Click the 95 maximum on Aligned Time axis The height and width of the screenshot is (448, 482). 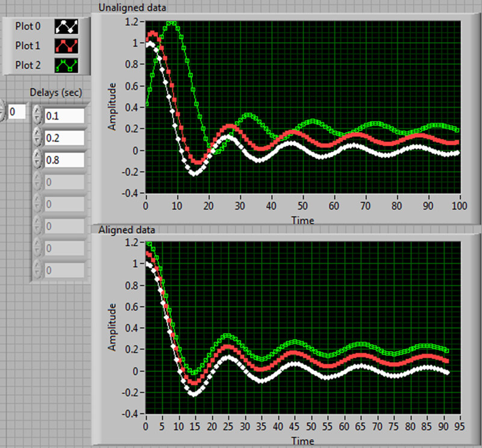459,426
